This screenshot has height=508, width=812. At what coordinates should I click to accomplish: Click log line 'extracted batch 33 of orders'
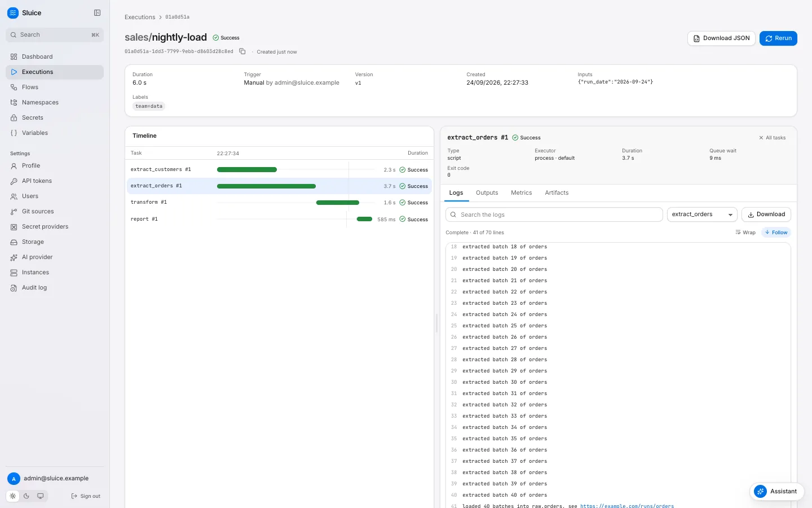505,416
